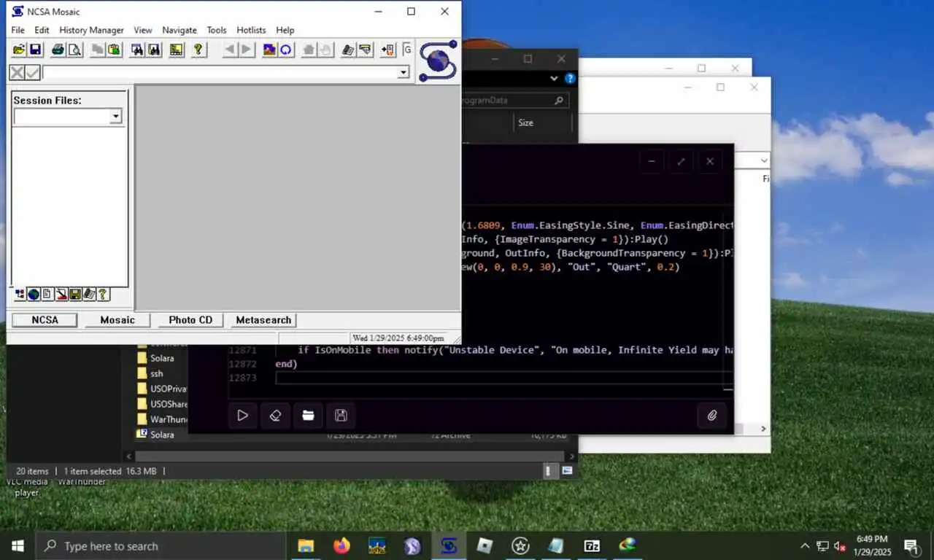Click the Save floppy disk icon in Mosaic toolbar
Viewport: 934px width, 560px height.
click(36, 50)
